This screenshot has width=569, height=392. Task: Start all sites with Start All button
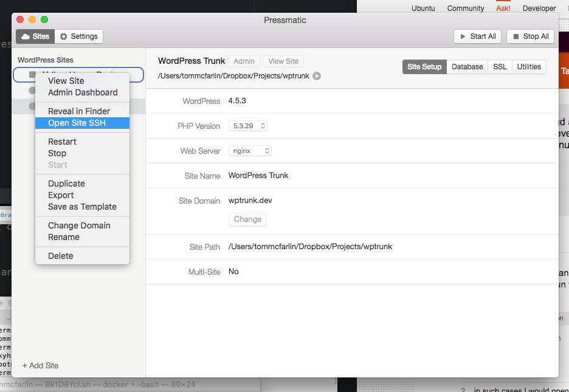click(x=477, y=36)
